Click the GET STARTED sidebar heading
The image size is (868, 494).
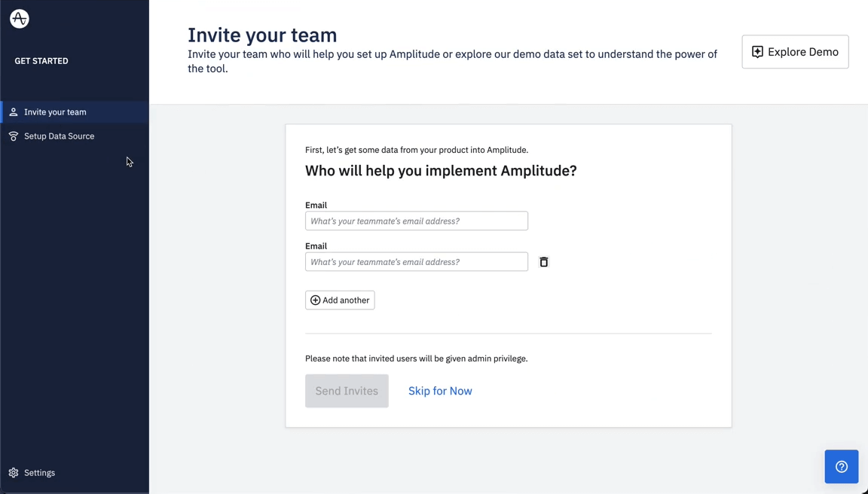coord(41,61)
